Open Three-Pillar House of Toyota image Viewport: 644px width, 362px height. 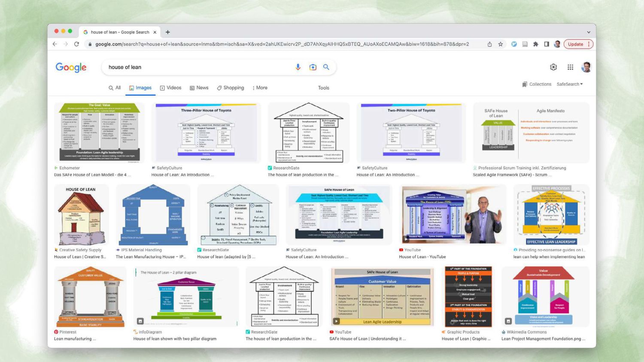[x=206, y=133]
